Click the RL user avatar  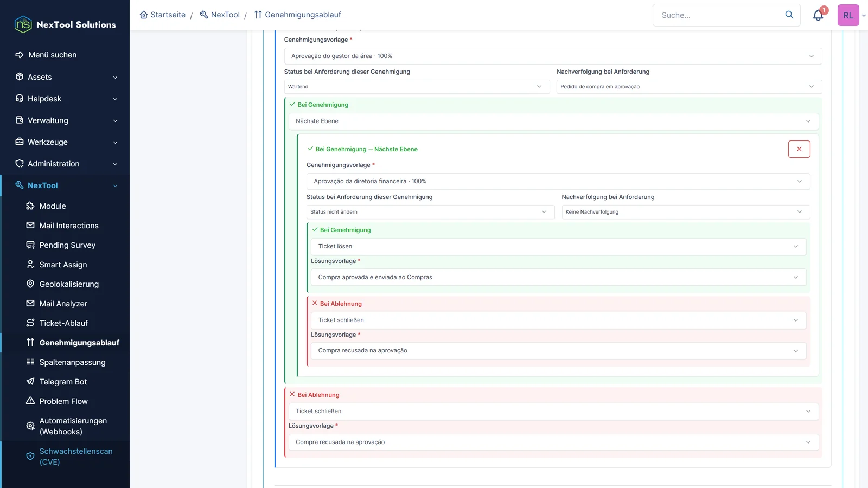[848, 15]
